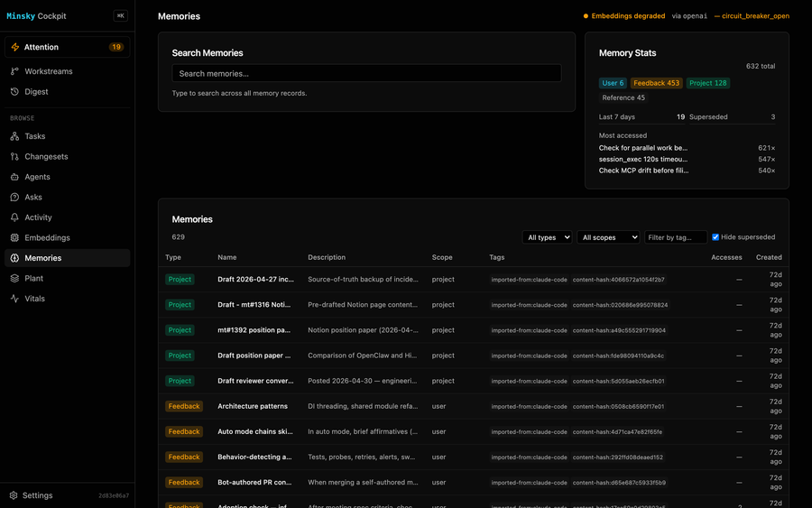Screen dimensions: 812x508
Task: Click imported-from:claude-code tag on Architecture patterns row
Action: 529,407
